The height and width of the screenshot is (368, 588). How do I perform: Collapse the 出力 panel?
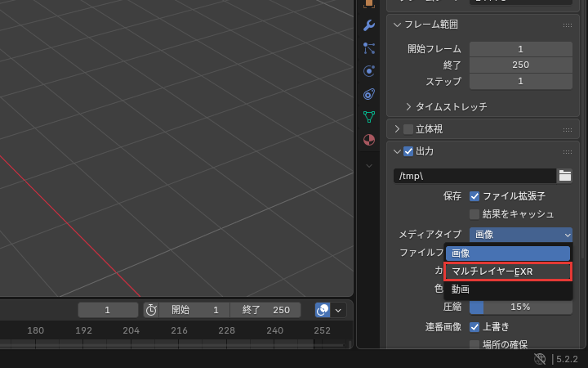click(397, 151)
